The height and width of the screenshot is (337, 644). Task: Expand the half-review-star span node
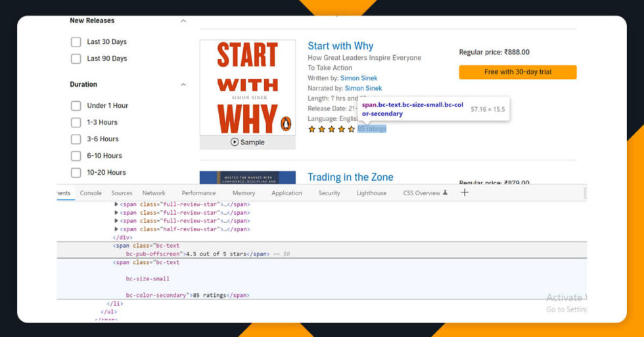(116, 229)
